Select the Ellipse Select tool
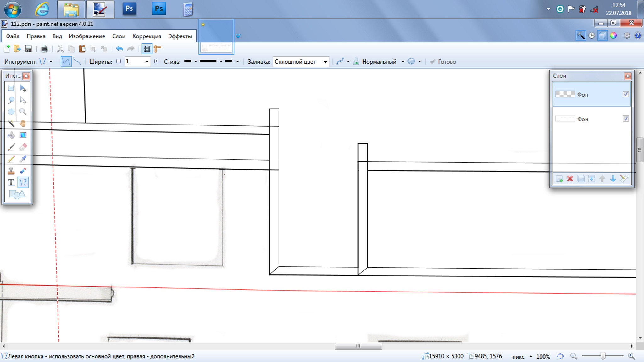 (11, 112)
